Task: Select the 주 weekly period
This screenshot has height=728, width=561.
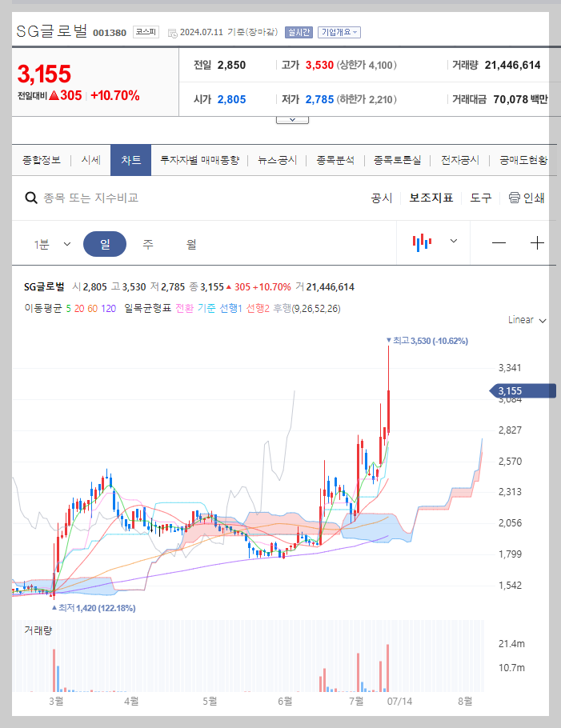Action: pyautogui.click(x=148, y=244)
